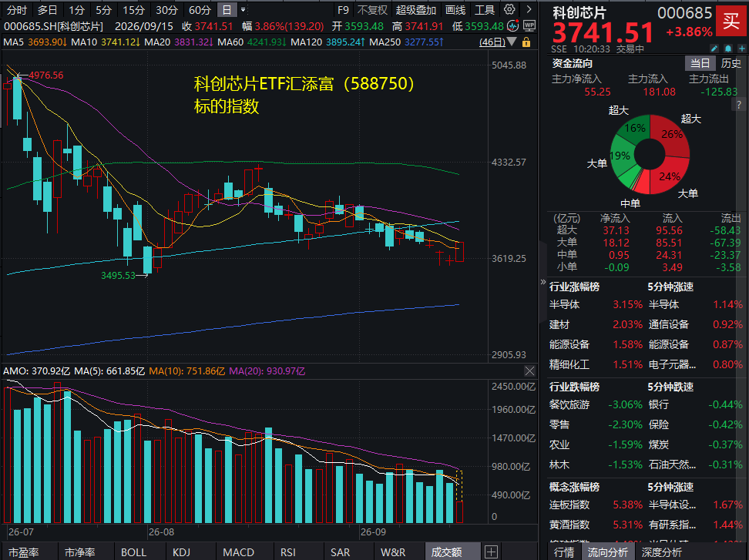Open 深度分析 bottom tab
The height and width of the screenshot is (560, 749).
662,552
